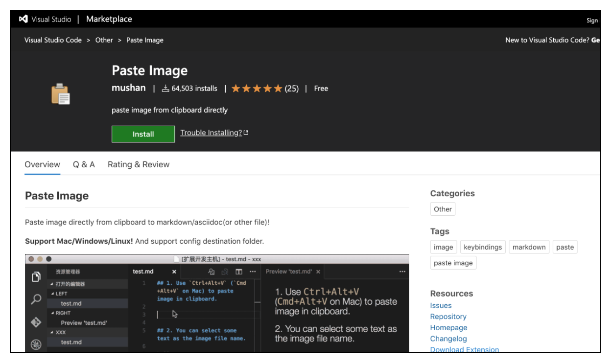Click the Tags heading
Image resolution: width=613 pixels, height=364 pixels.
point(440,231)
